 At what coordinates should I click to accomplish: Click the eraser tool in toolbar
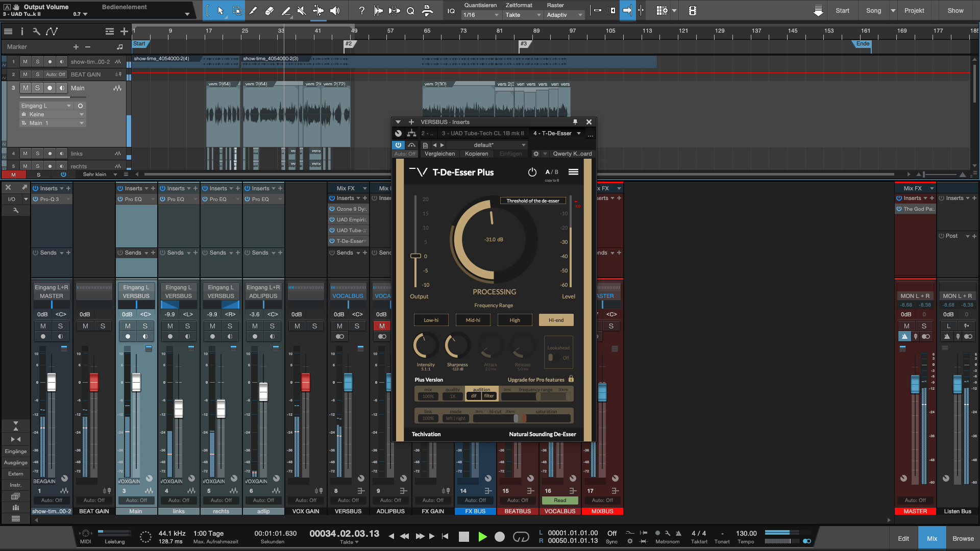click(x=267, y=10)
